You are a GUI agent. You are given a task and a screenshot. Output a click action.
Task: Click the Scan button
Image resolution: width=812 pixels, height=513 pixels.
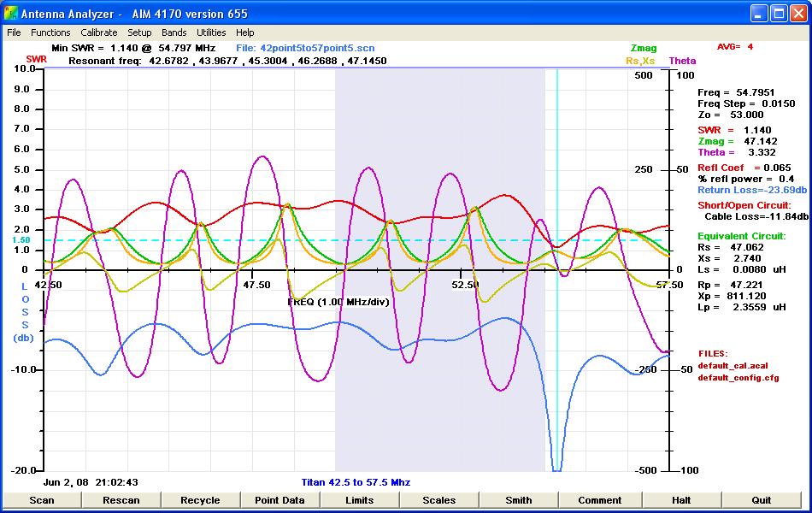click(42, 500)
